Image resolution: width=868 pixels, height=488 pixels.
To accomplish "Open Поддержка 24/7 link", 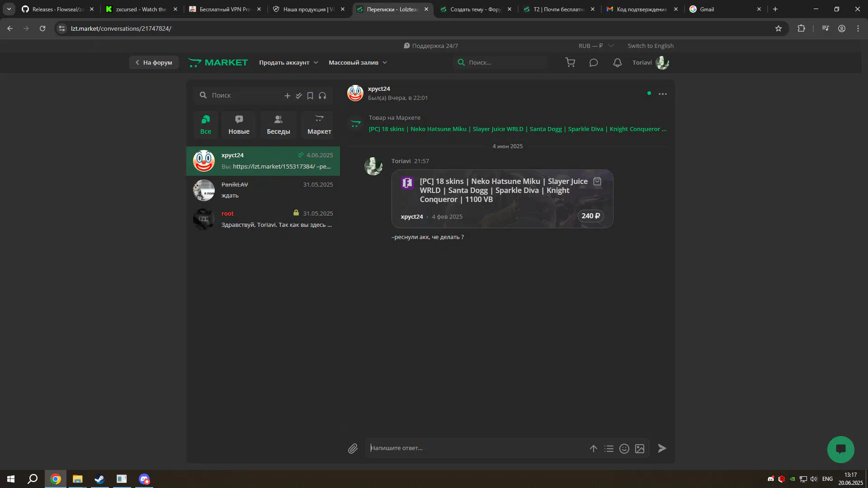I will (431, 46).
